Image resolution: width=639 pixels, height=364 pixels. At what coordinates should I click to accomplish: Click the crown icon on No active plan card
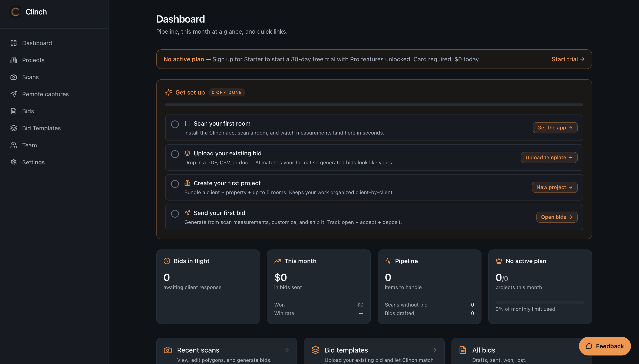coord(499,261)
